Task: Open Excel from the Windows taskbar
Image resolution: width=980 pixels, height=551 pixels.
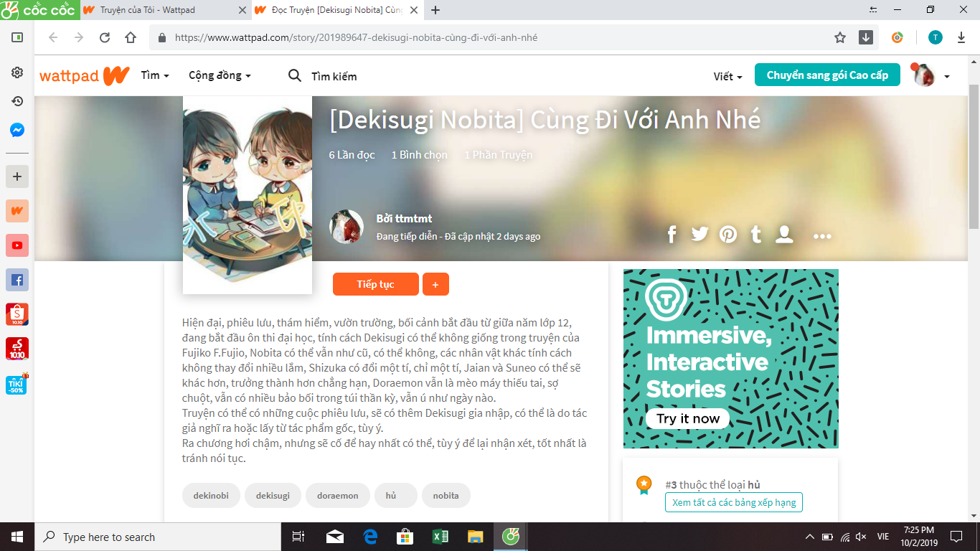Action: pyautogui.click(x=440, y=537)
